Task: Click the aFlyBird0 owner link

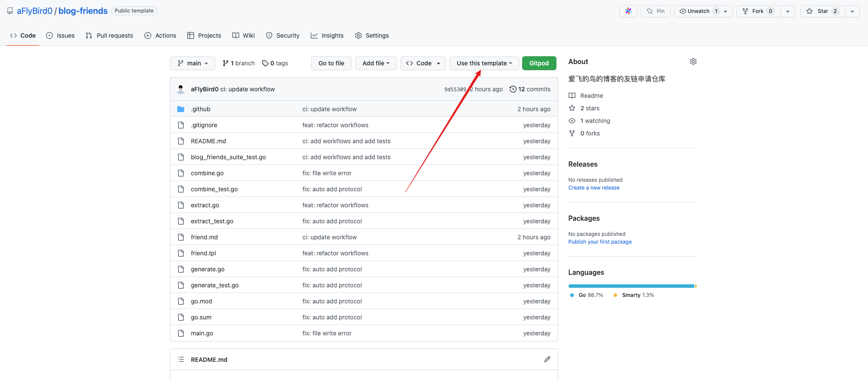Action: pyautogui.click(x=35, y=11)
